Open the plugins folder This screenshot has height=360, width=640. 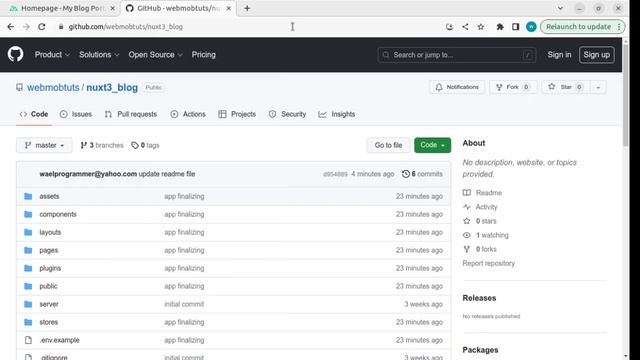click(x=50, y=268)
